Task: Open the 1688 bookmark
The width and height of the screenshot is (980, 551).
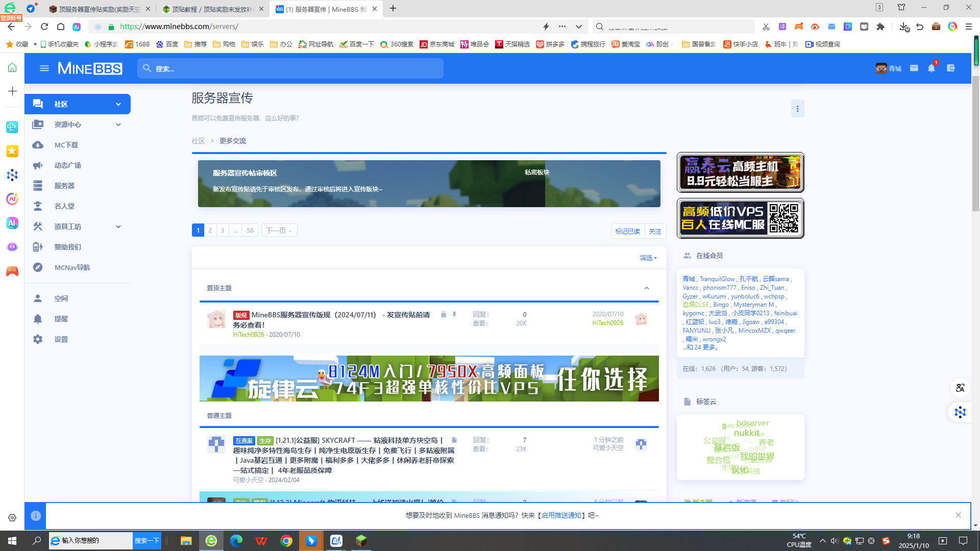Action: pyautogui.click(x=137, y=44)
